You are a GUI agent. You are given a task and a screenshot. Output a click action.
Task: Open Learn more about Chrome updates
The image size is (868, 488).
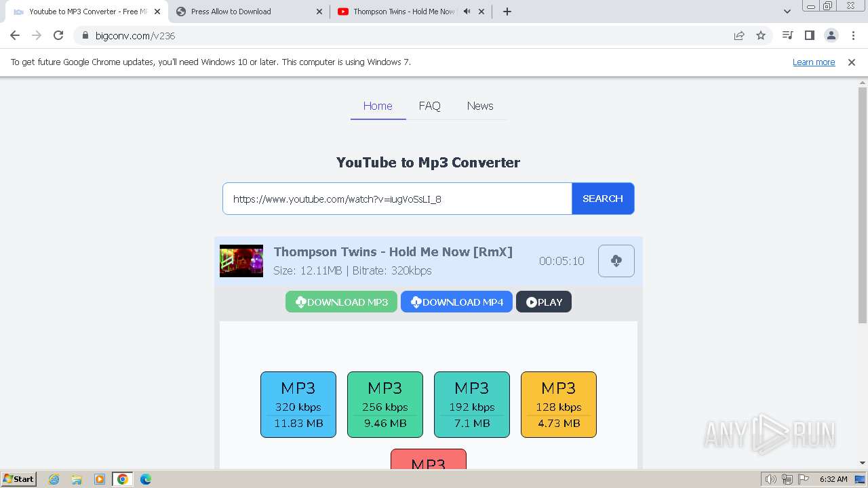(x=814, y=62)
